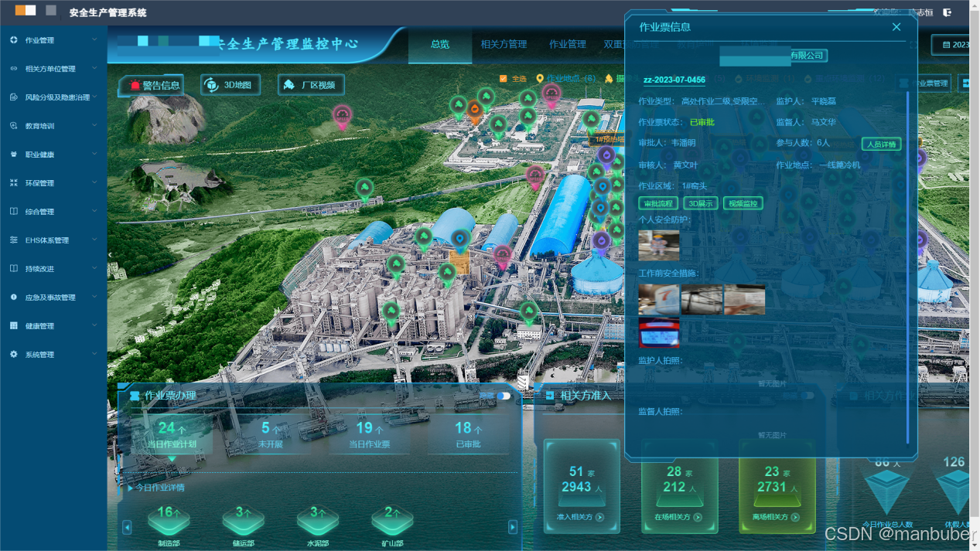Open the 相关方管理 top tab
Viewport: 980px width, 551px height.
(504, 45)
